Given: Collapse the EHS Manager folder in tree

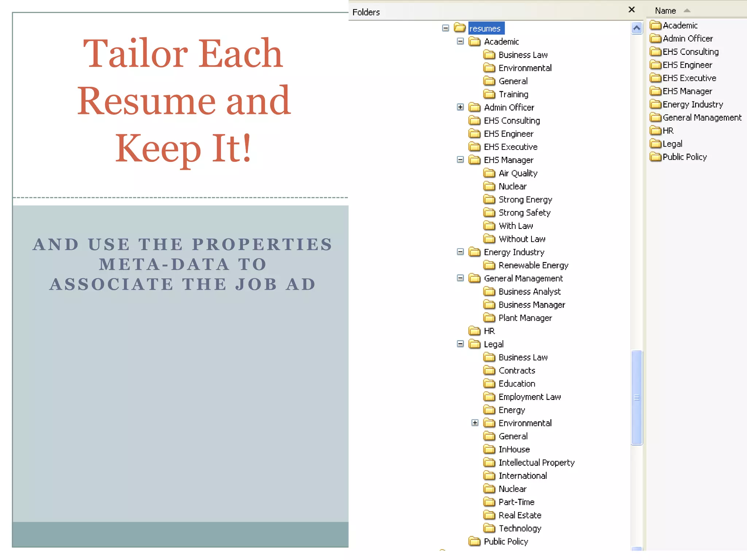Looking at the screenshot, I should pyautogui.click(x=460, y=160).
